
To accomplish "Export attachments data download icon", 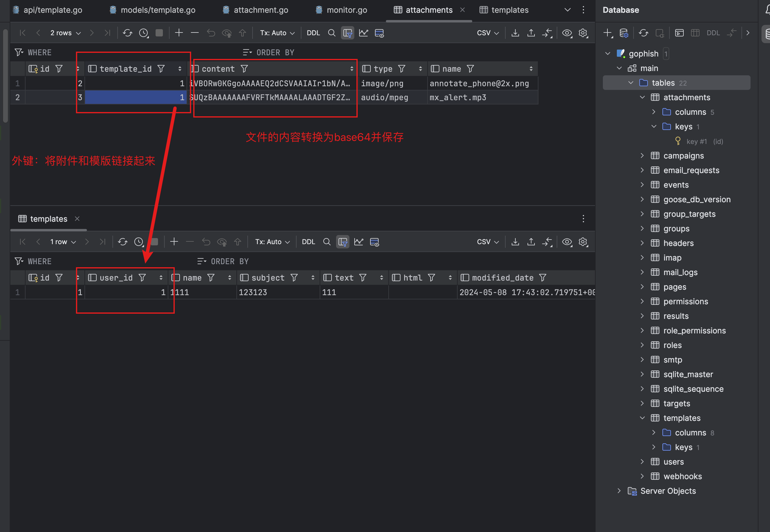I will pyautogui.click(x=515, y=33).
